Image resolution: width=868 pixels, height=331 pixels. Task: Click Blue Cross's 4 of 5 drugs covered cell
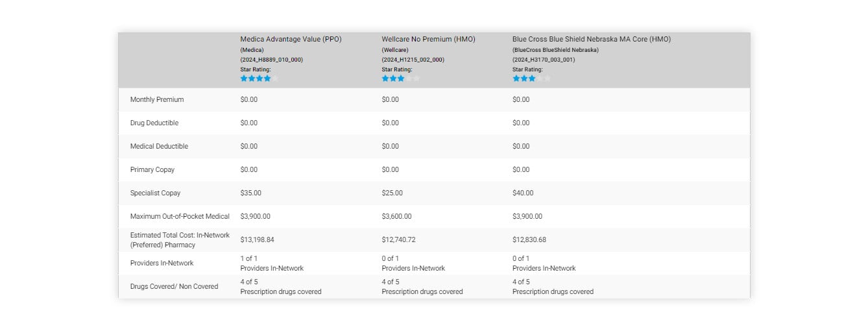click(x=553, y=286)
